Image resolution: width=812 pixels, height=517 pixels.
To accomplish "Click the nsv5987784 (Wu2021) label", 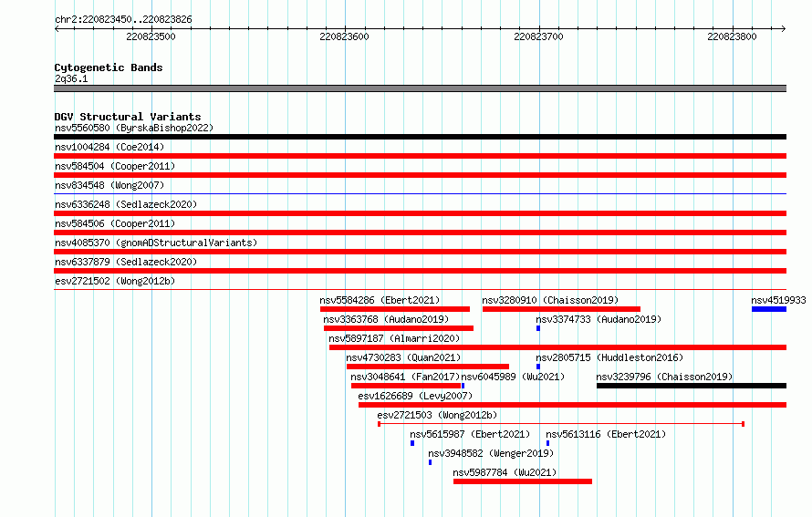I will pyautogui.click(x=505, y=472).
